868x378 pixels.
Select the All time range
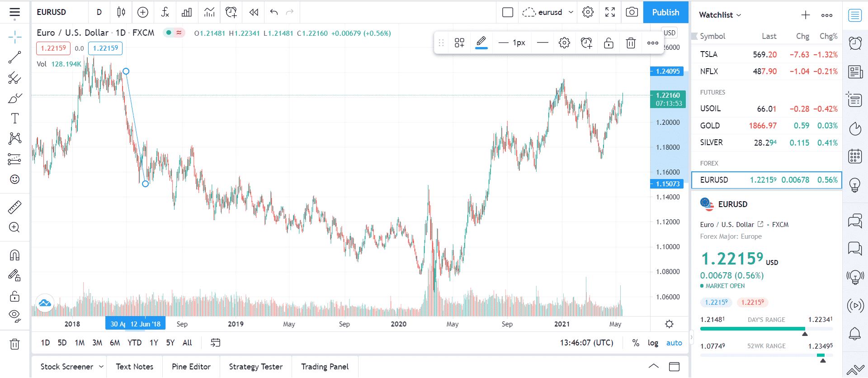187,343
